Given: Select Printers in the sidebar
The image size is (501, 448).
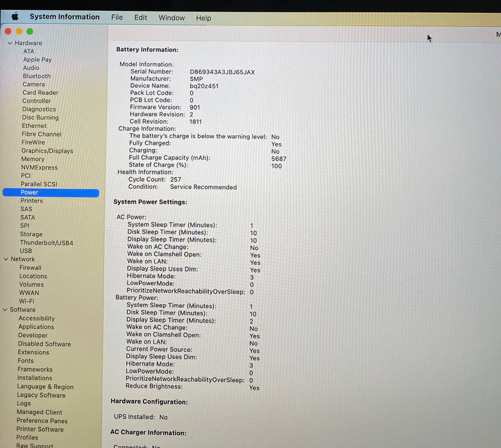Looking at the screenshot, I should [x=31, y=201].
